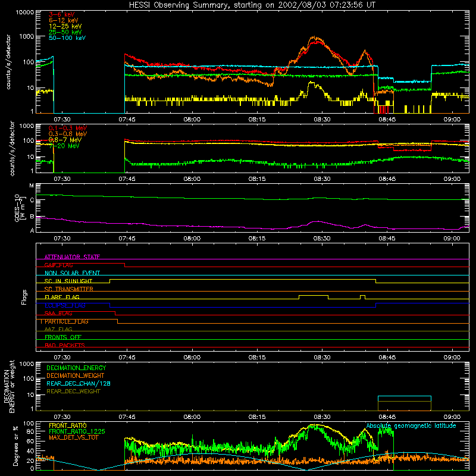Screen dimensions: 476x476
Task: Click the 7-20 MeV legend entry
Action: [x=64, y=146]
